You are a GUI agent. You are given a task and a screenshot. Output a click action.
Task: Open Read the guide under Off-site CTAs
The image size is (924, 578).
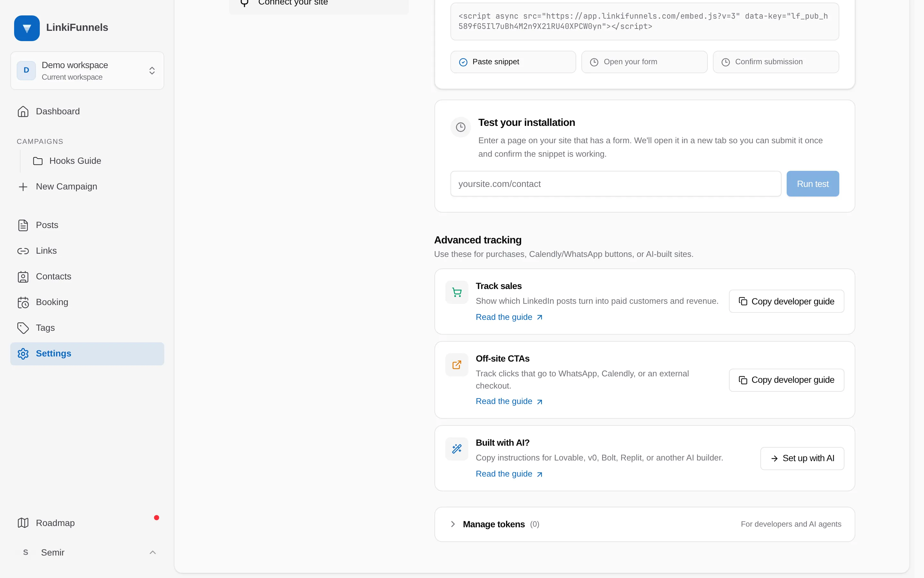tap(509, 401)
